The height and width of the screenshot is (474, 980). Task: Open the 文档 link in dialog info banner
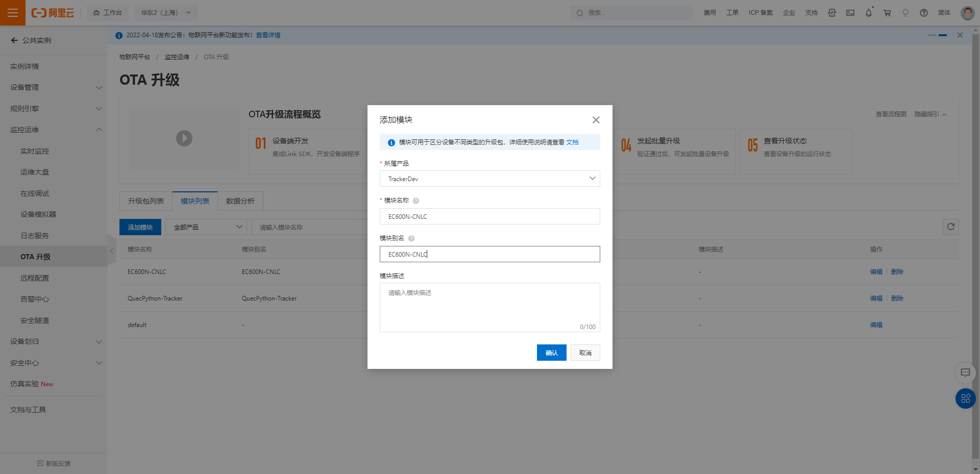pos(572,142)
